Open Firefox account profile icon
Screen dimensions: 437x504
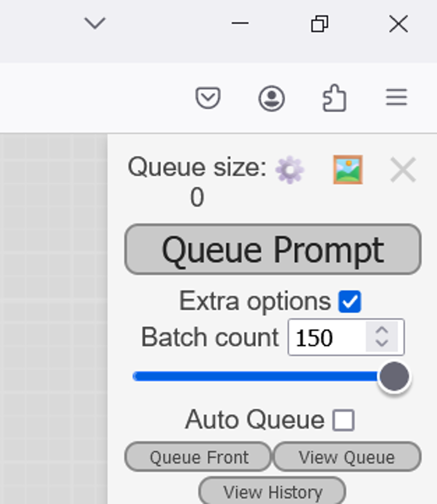[271, 99]
